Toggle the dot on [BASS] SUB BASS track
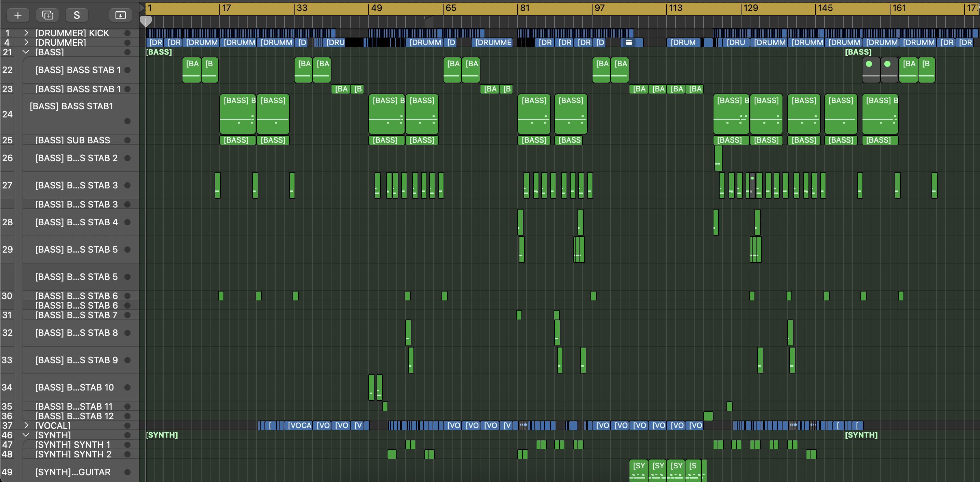 click(x=127, y=140)
